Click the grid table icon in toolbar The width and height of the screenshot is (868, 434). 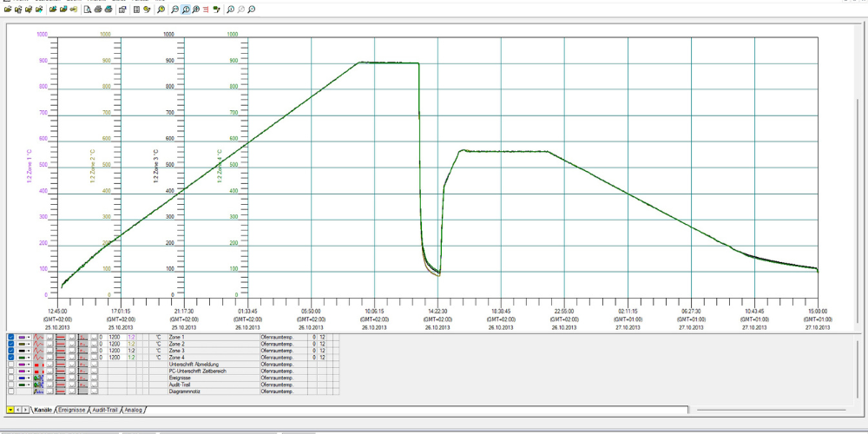click(x=136, y=10)
